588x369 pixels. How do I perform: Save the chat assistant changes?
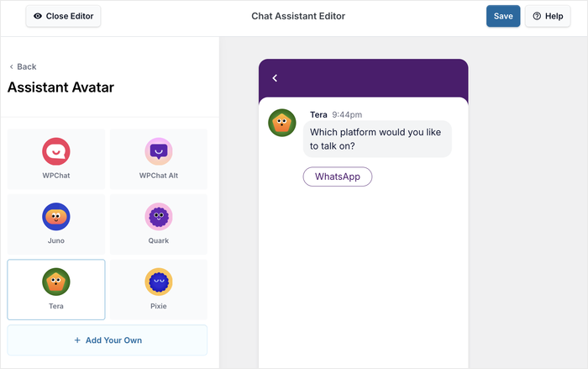[x=503, y=16]
